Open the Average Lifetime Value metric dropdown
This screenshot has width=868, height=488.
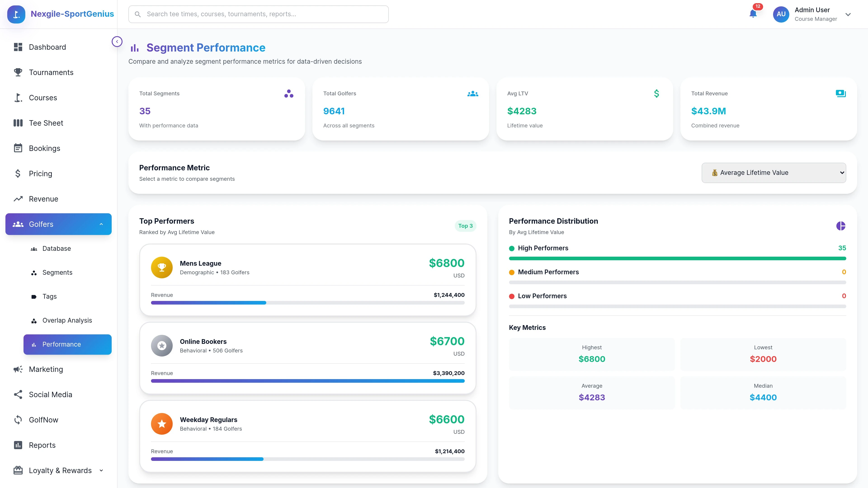pyautogui.click(x=774, y=172)
